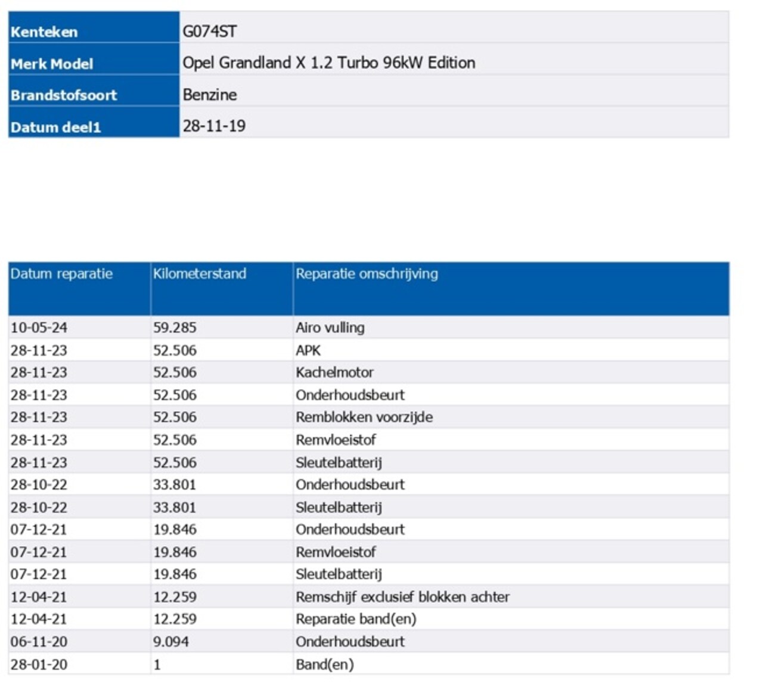Select the date 28-01-20 in last row
The image size is (763, 700).
(x=39, y=665)
